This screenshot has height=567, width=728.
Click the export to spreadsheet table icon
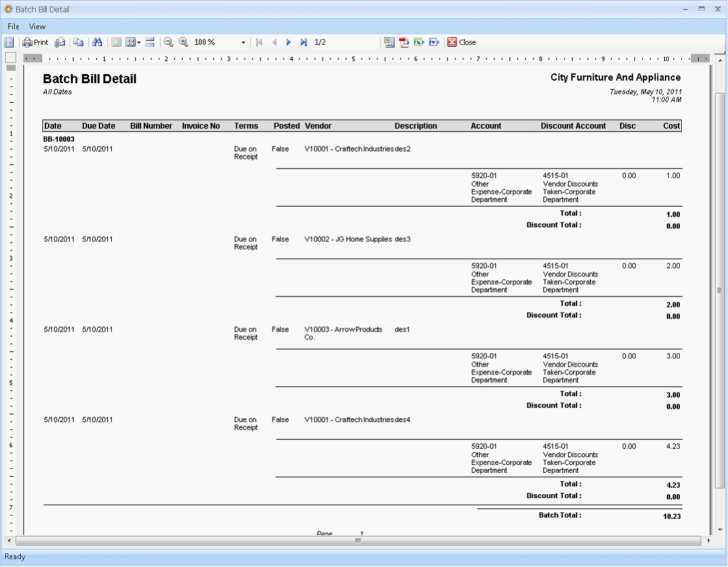(x=389, y=42)
